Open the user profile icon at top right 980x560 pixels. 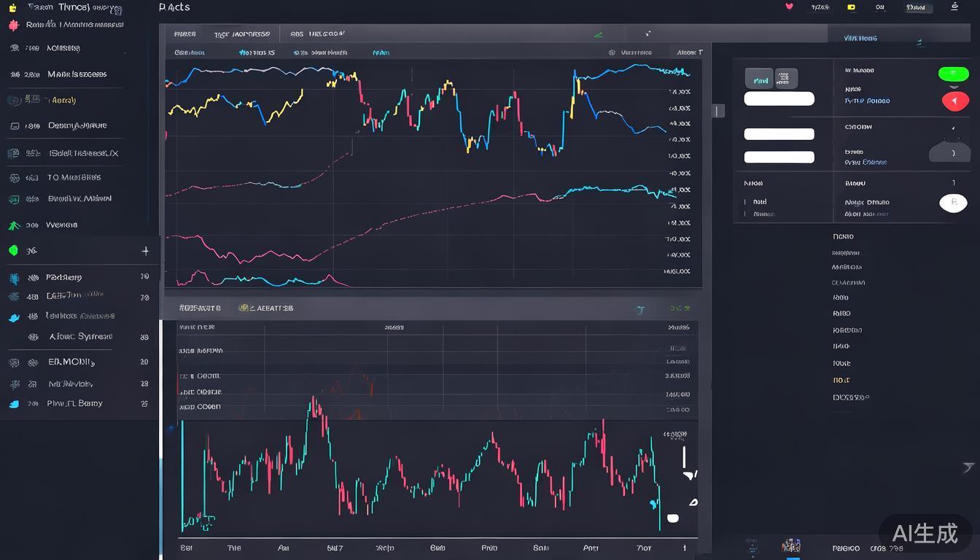[954, 7]
